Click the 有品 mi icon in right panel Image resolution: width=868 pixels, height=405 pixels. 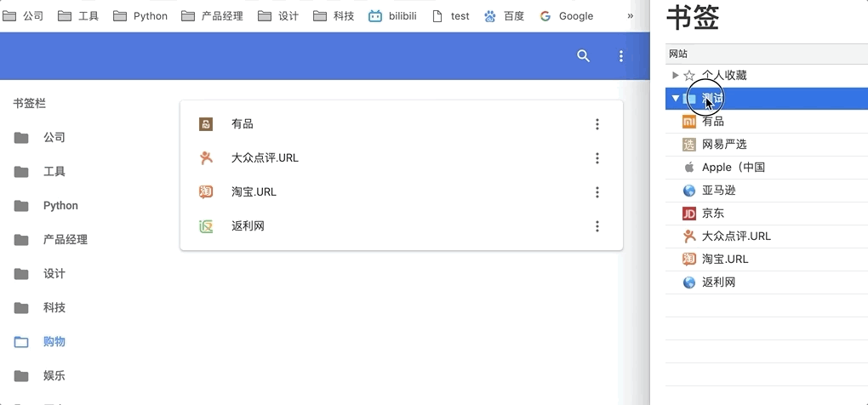pyautogui.click(x=689, y=121)
